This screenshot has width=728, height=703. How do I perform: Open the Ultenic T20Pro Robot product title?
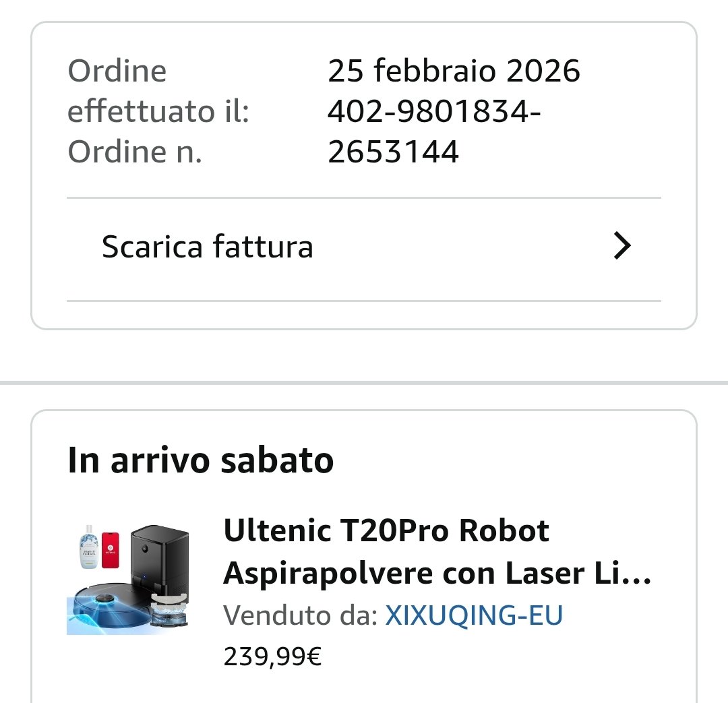[x=437, y=551]
